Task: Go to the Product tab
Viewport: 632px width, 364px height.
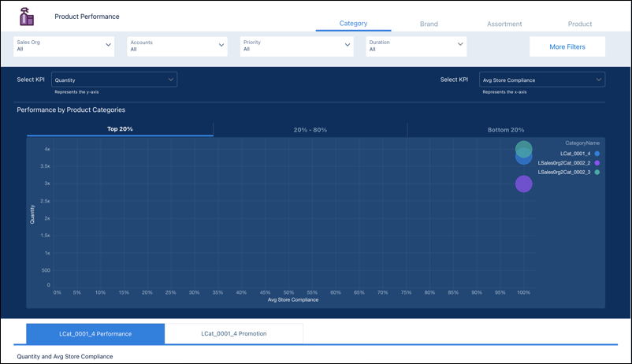Action: (x=580, y=24)
